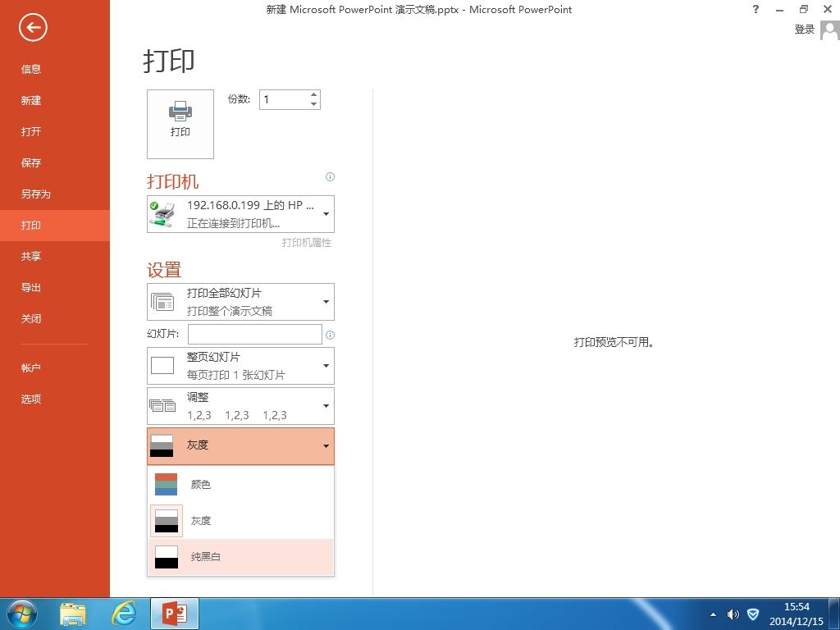Image resolution: width=840 pixels, height=630 pixels.
Task: Show hidden tray icons arrow
Action: (713, 614)
